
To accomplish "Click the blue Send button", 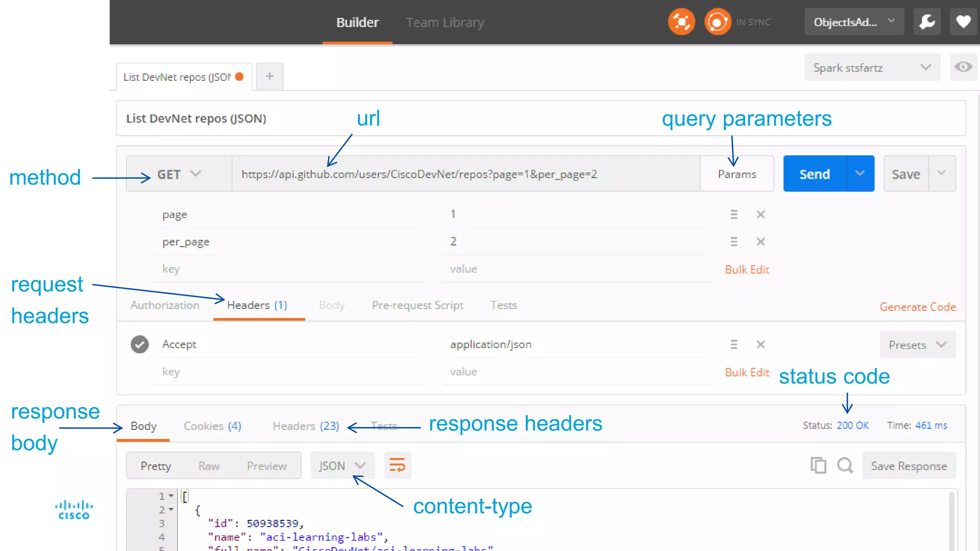I will point(814,174).
